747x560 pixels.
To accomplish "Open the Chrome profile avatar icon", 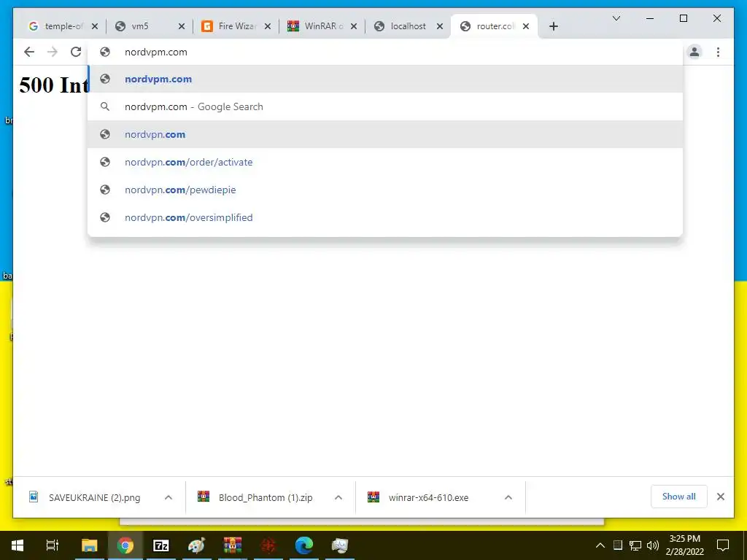I will click(x=694, y=52).
